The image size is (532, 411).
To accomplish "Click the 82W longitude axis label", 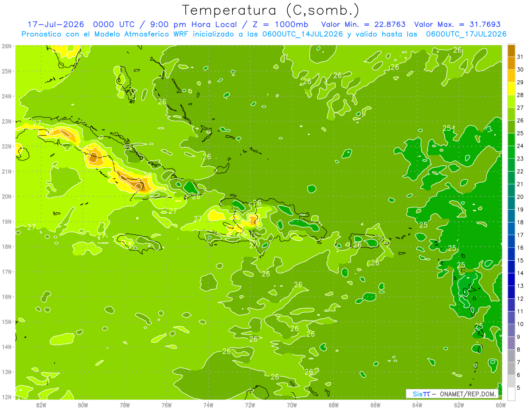I will [x=41, y=405].
